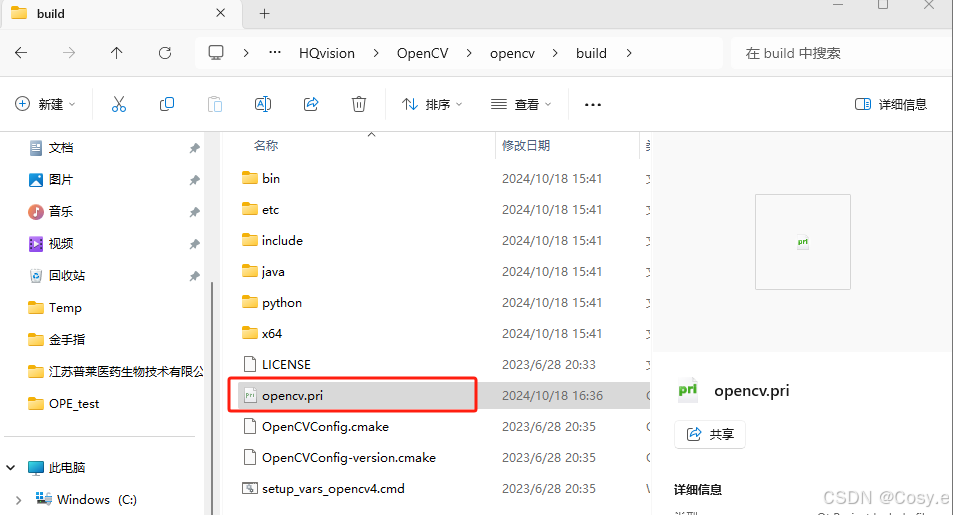Click the Share arrow icon in toolbar
The width and height of the screenshot is (953, 515).
311,105
